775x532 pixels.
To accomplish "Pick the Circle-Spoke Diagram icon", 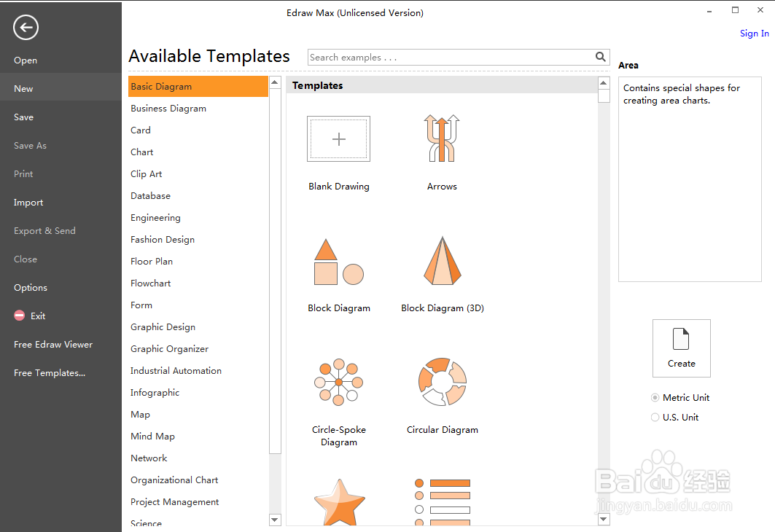I will click(x=338, y=383).
